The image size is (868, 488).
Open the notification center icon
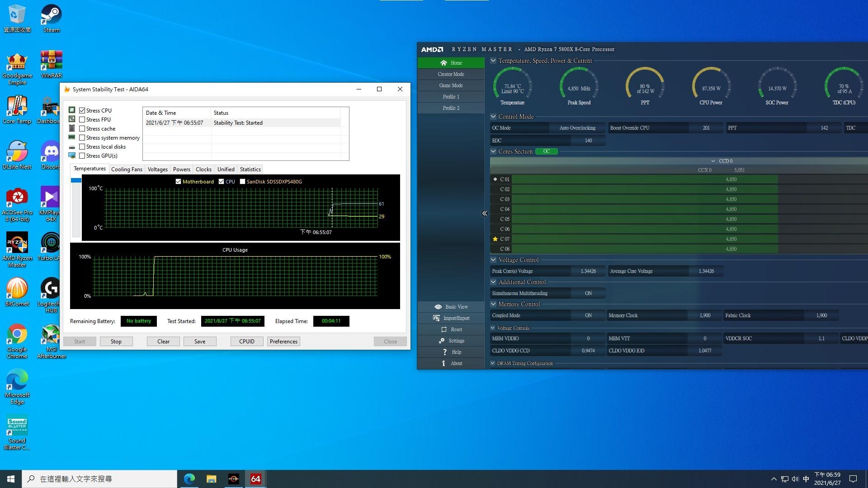tap(853, 479)
